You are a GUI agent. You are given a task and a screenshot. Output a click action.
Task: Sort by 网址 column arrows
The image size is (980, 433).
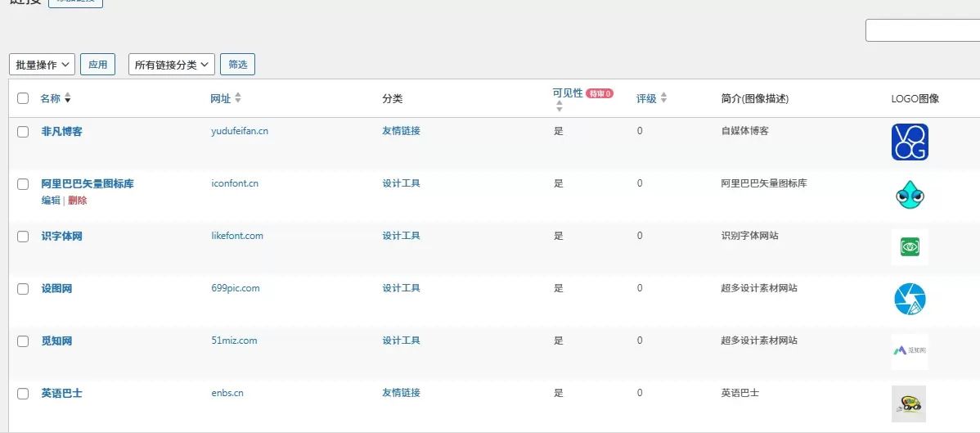coord(237,98)
